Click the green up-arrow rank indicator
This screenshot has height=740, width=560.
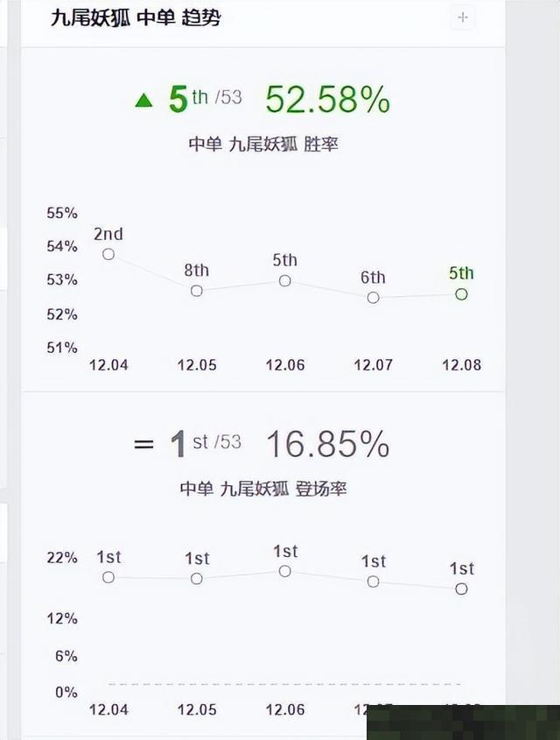tap(143, 100)
